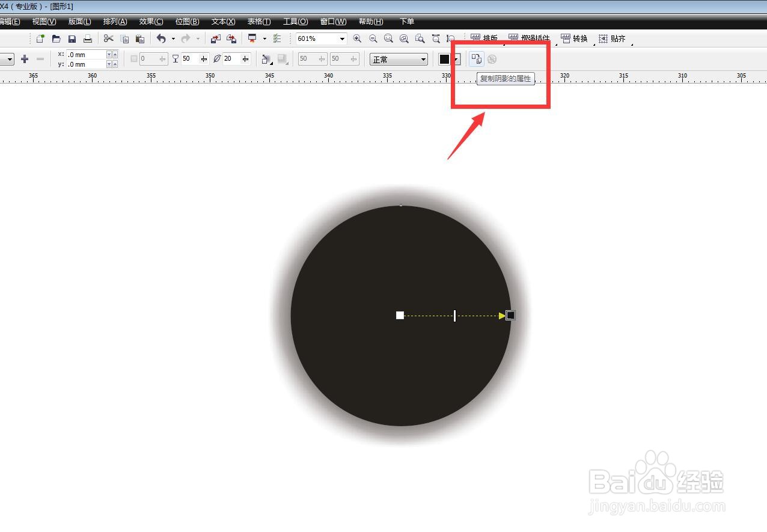Click the options checklist icon

point(277,38)
